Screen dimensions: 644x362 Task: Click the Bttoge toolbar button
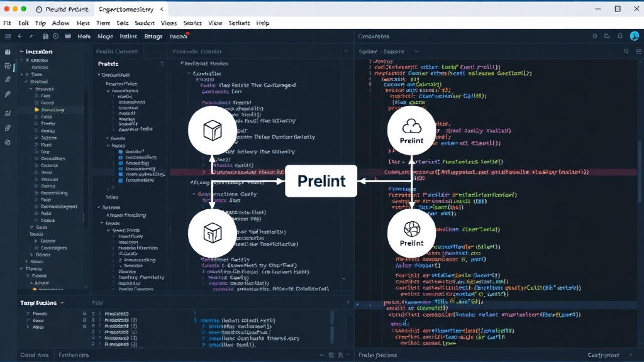click(x=153, y=36)
